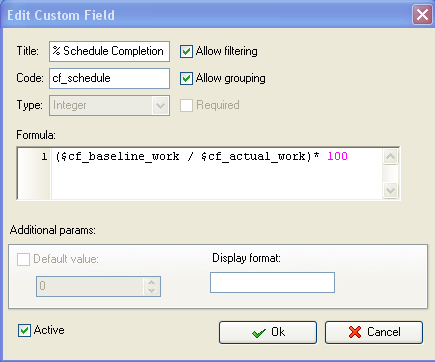Click the Code field cf_schedule
Image resolution: width=435 pixels, height=362 pixels.
coord(109,78)
